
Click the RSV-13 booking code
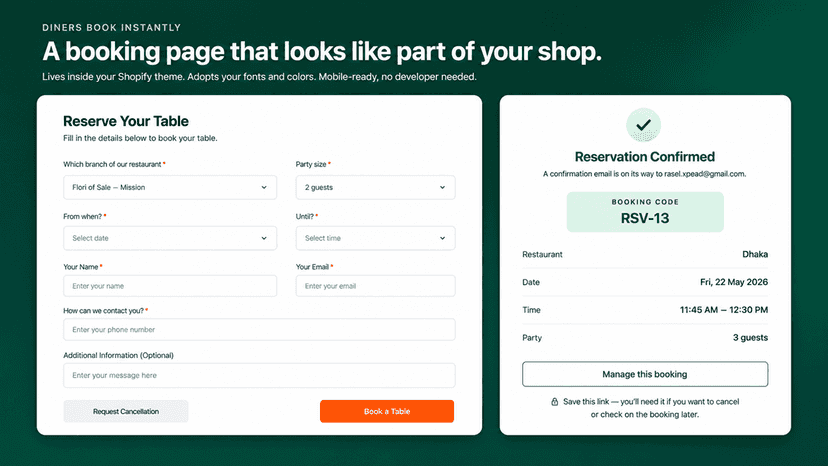[x=645, y=218]
